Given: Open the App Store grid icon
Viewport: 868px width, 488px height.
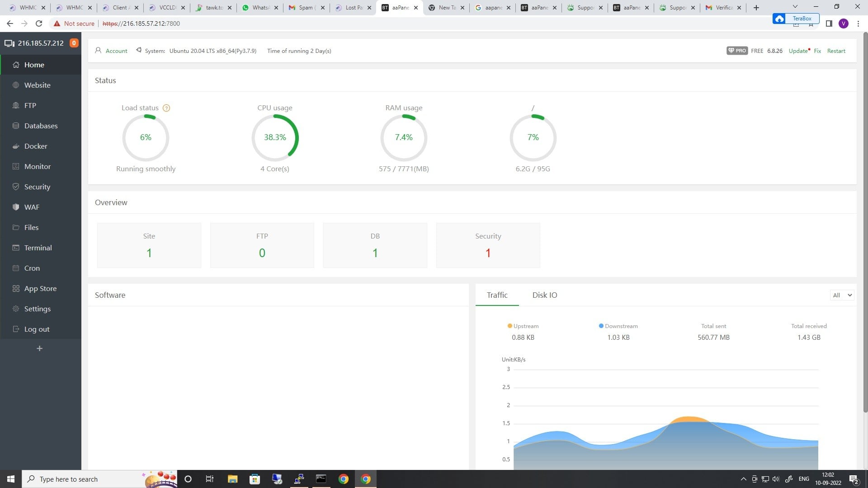Looking at the screenshot, I should pyautogui.click(x=16, y=289).
